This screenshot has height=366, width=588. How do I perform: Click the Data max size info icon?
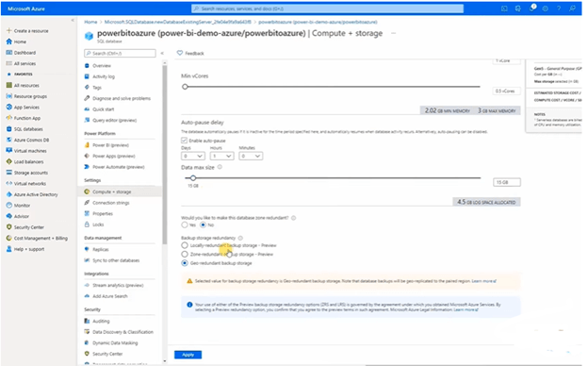pyautogui.click(x=220, y=167)
